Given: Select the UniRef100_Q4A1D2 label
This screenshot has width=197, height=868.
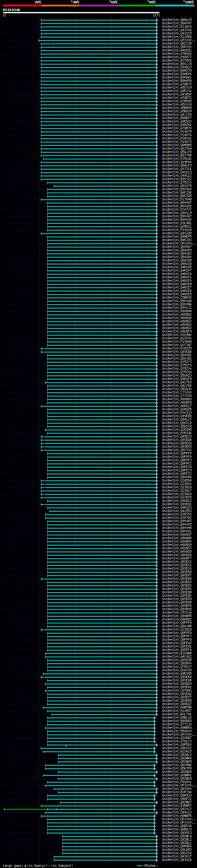Looking at the screenshot, I should (177, 50).
